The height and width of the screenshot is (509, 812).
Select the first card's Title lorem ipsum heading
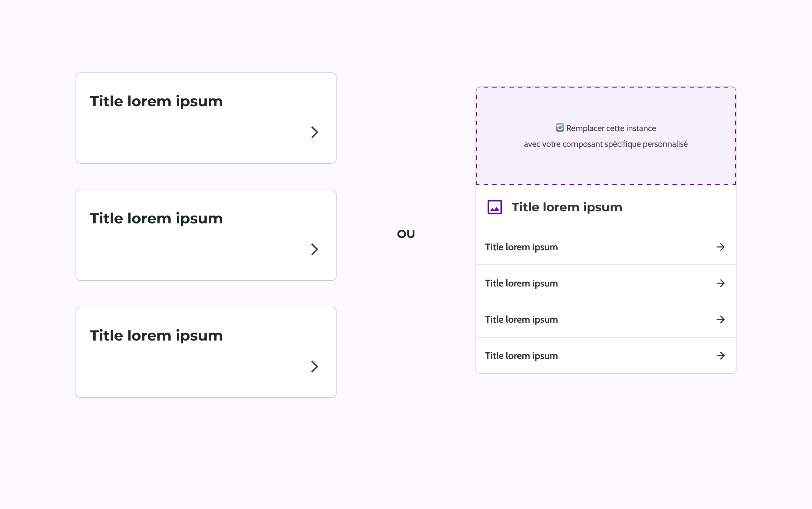[156, 102]
